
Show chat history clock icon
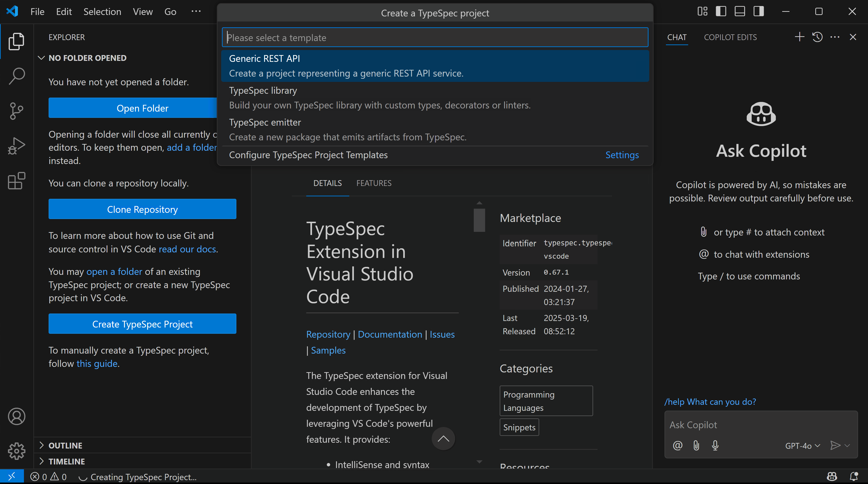[x=817, y=37]
